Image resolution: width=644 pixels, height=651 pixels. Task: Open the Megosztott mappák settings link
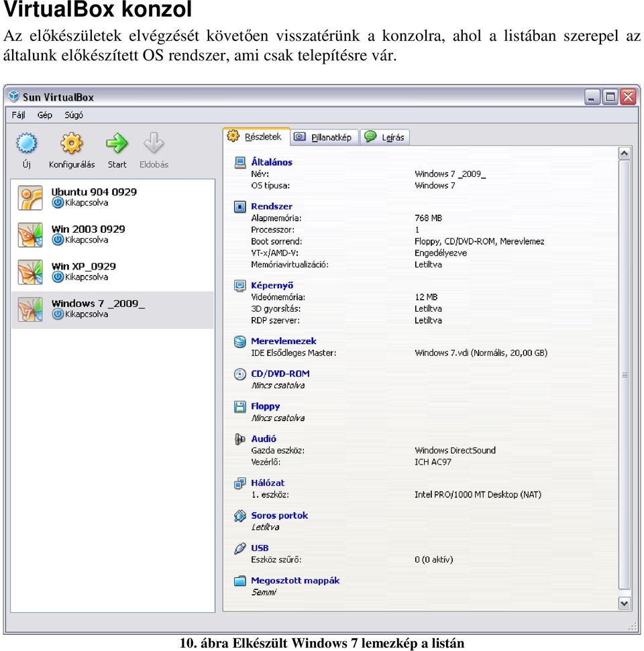click(295, 581)
